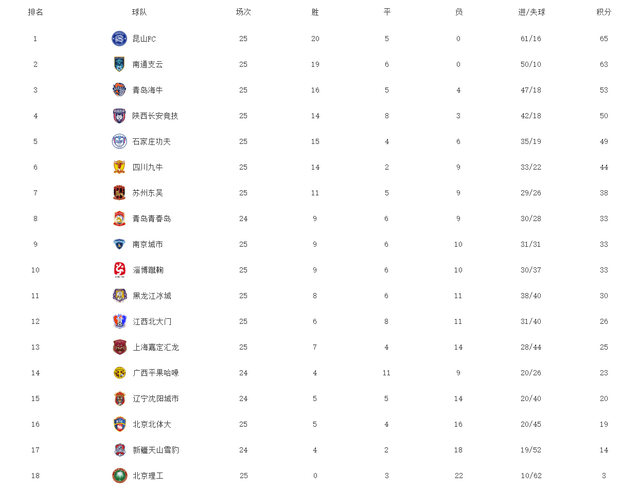Viewport: 640px width, 491px height.
Task: Open the 南京城市 team logo
Action: [x=119, y=244]
